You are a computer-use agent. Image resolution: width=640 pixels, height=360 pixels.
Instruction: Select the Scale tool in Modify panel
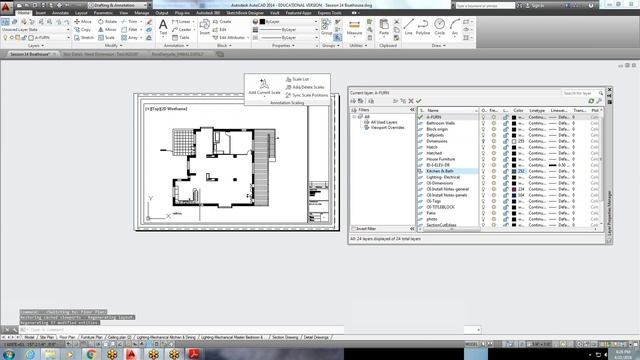click(x=107, y=38)
